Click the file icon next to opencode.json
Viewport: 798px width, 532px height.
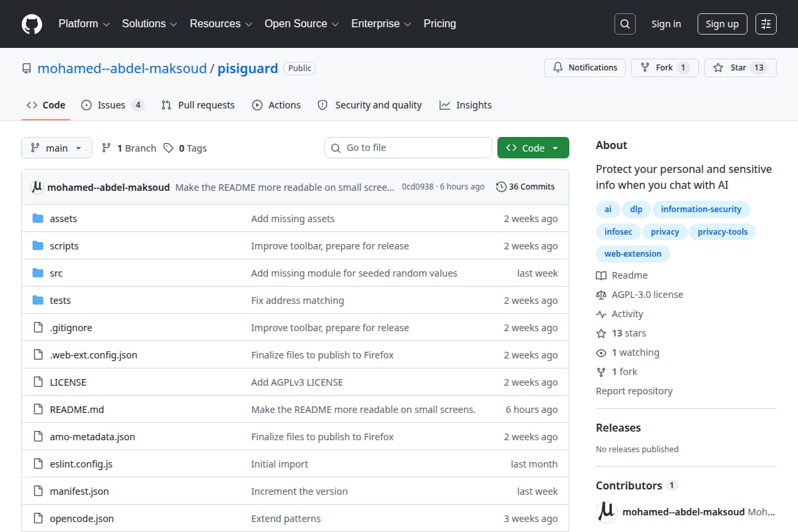point(38,519)
